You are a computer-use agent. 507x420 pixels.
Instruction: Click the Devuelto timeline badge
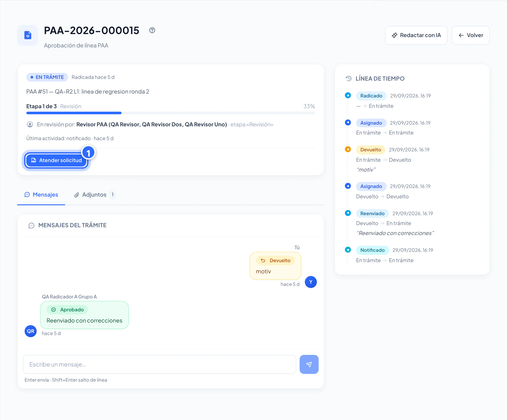point(371,150)
